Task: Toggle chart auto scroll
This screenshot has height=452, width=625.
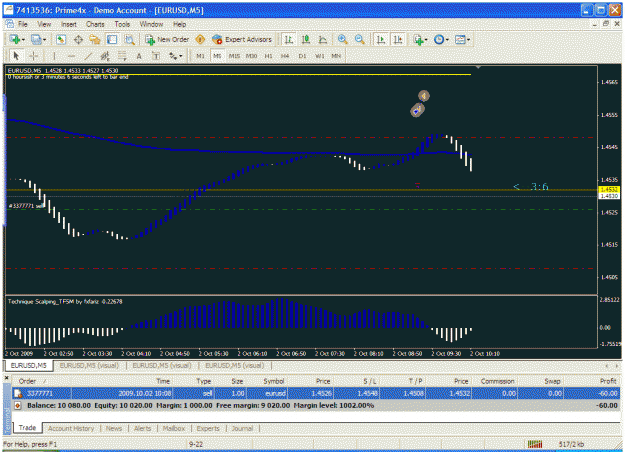Action: (x=381, y=39)
